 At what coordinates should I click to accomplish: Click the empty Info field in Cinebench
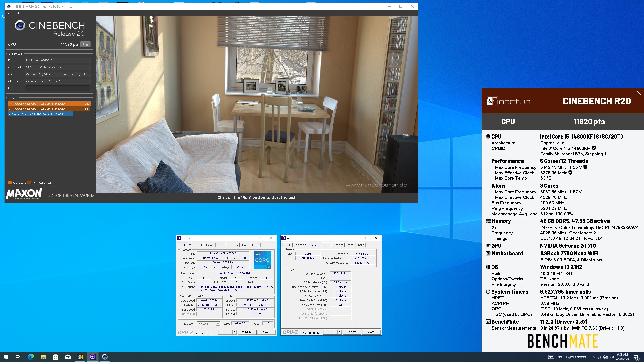(x=58, y=88)
